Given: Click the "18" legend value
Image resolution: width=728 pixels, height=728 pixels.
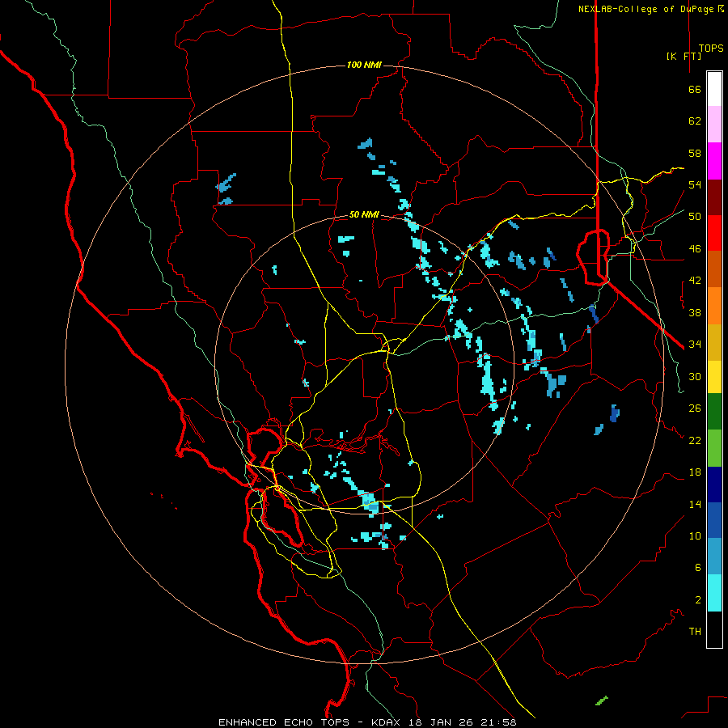Looking at the screenshot, I should click(695, 472).
